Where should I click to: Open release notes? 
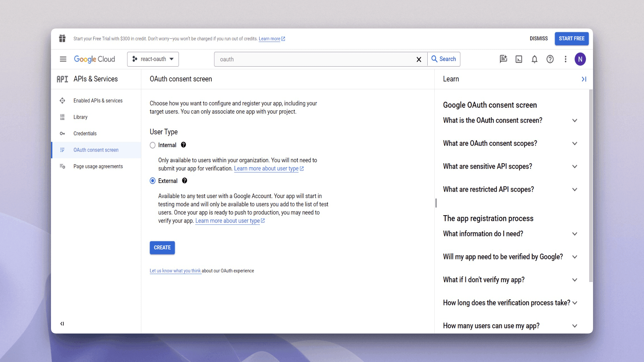[503, 59]
